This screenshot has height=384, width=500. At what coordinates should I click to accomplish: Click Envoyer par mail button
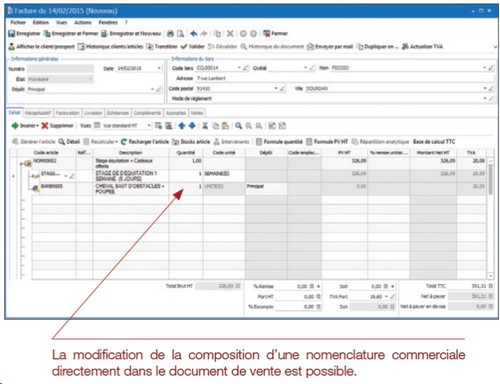tap(330, 46)
